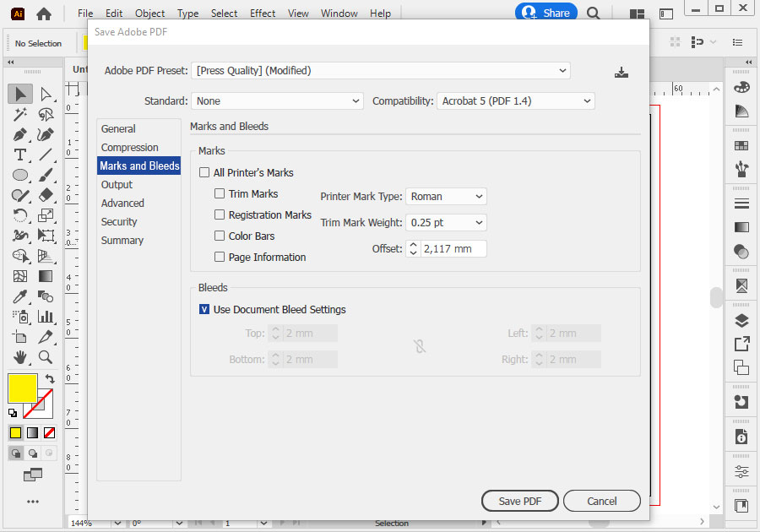
Task: Open the Output section
Action: [x=117, y=185]
